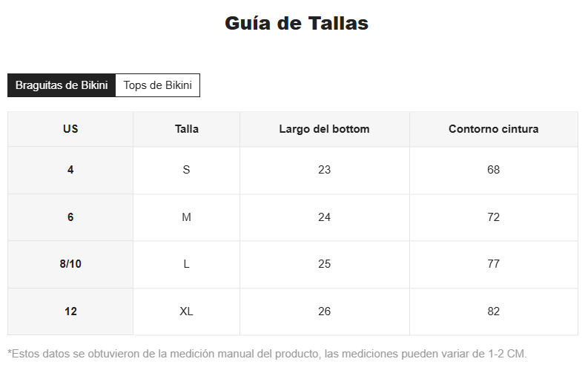
Task: Click the US column header
Action: 70,129
